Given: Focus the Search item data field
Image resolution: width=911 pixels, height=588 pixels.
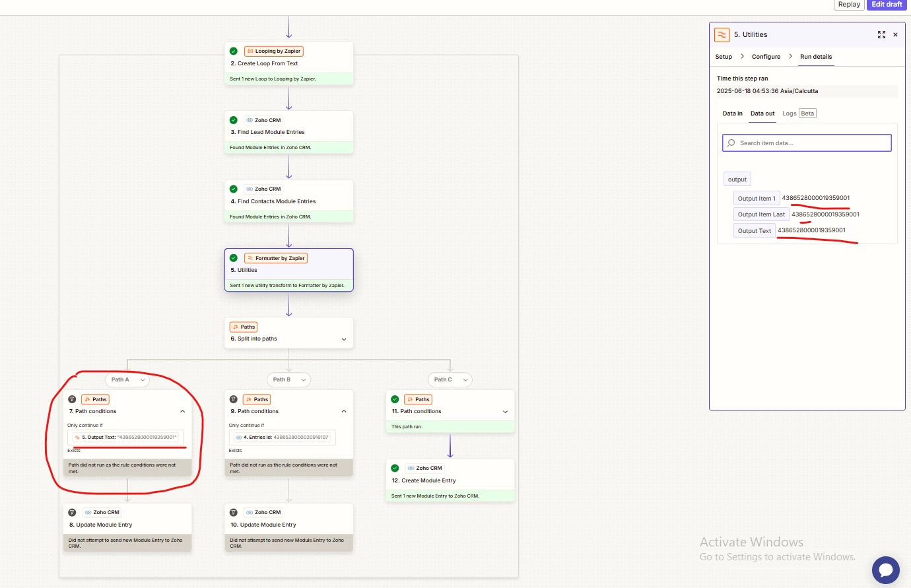Looking at the screenshot, I should (x=807, y=143).
